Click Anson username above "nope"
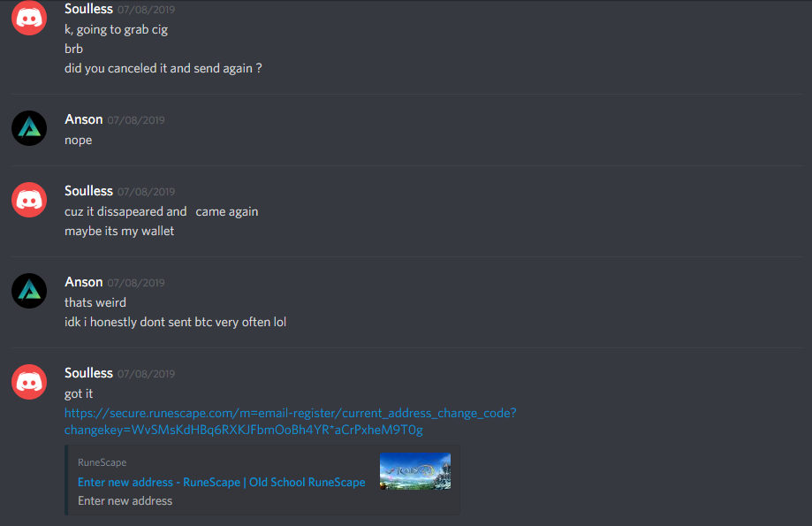Viewport: 812px width, 526px height. click(83, 119)
